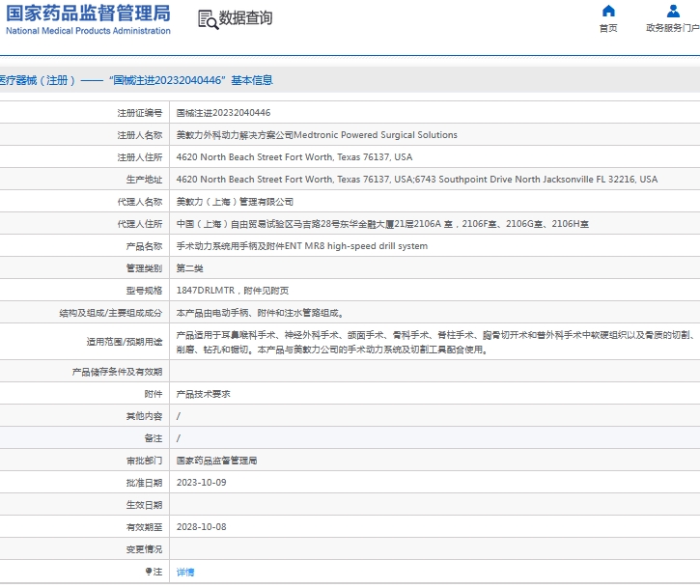Screen dimensions: 700x588
Task: Click the 生效日期 row label
Action: click(x=144, y=505)
